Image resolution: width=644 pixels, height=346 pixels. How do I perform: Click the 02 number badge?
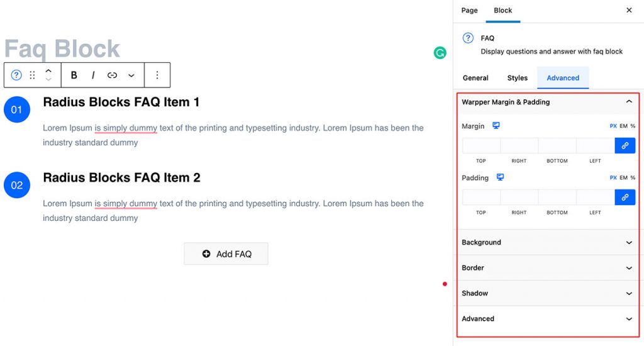17,185
